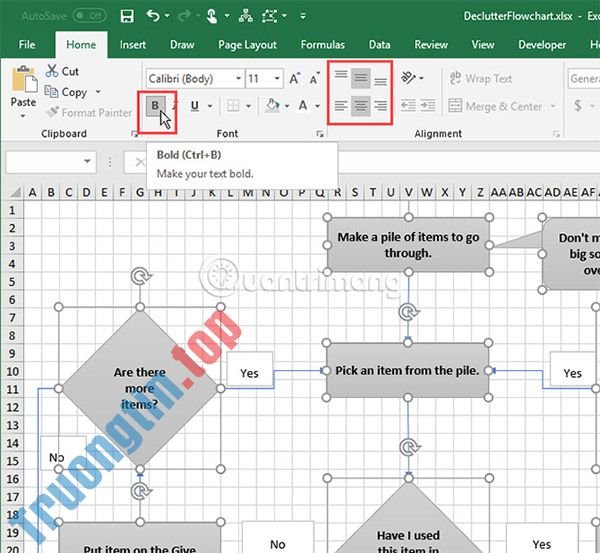Click Decrease Font Size icon
The height and width of the screenshot is (553, 600).
315,78
